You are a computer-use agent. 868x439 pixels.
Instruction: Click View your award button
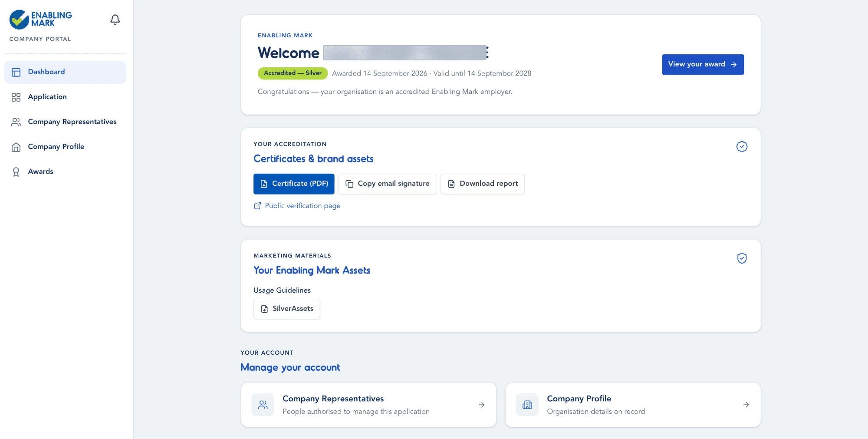pos(703,64)
